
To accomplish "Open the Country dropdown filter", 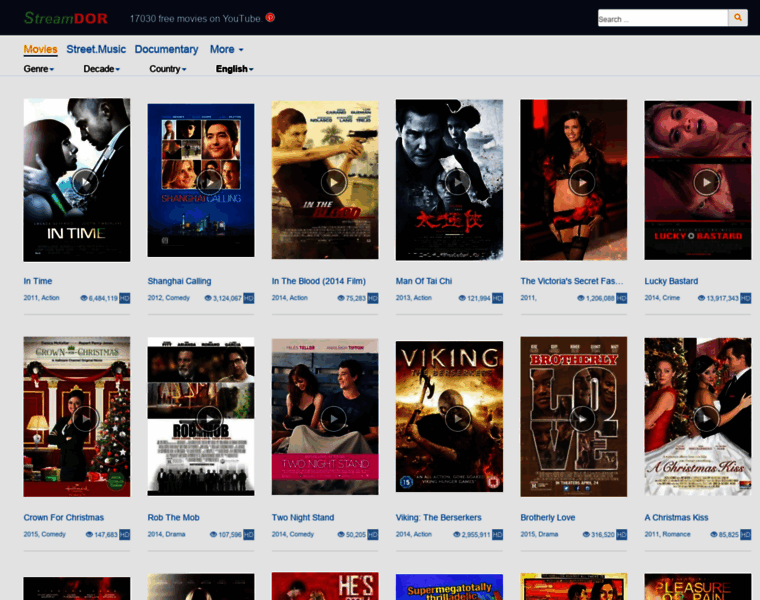I will (x=168, y=69).
